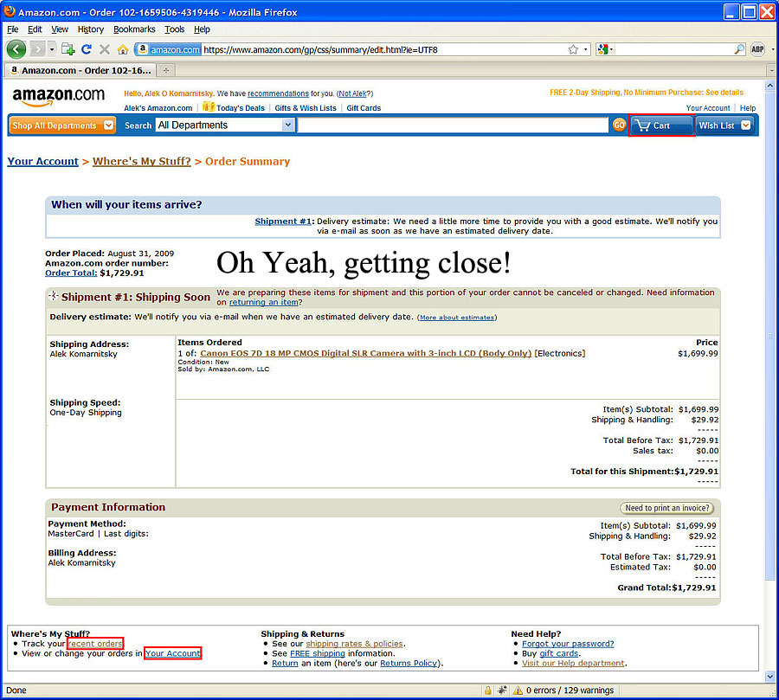Open a new tab with the toolbar plus icon
This screenshot has width=779, height=700.
68,49
